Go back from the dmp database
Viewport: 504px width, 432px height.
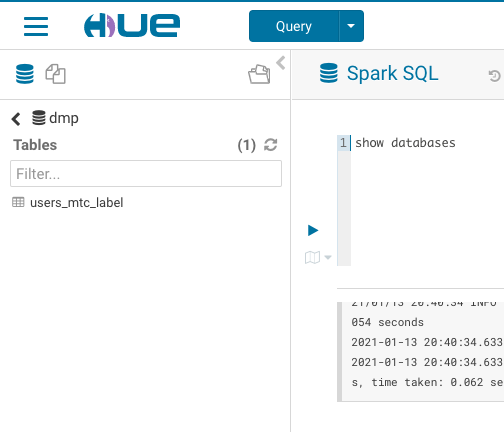click(x=16, y=119)
